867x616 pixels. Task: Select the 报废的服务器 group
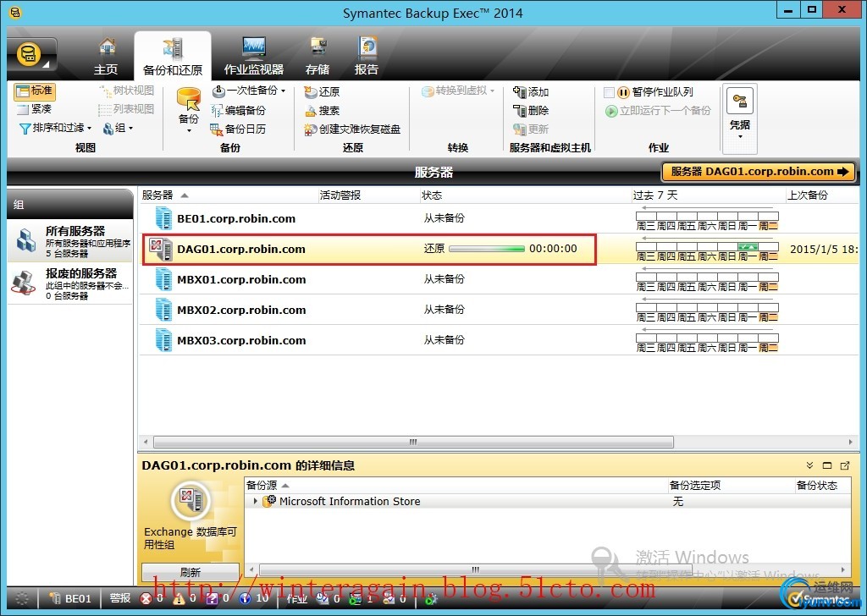pos(70,283)
